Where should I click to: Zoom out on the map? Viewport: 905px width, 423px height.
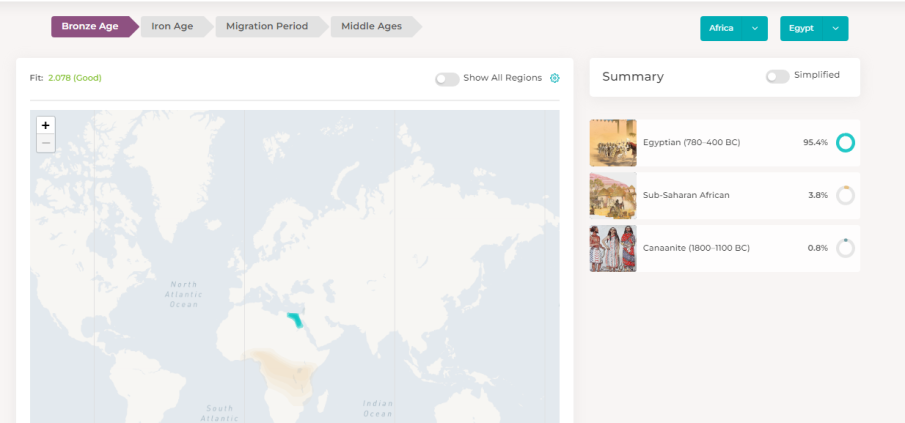click(46, 143)
